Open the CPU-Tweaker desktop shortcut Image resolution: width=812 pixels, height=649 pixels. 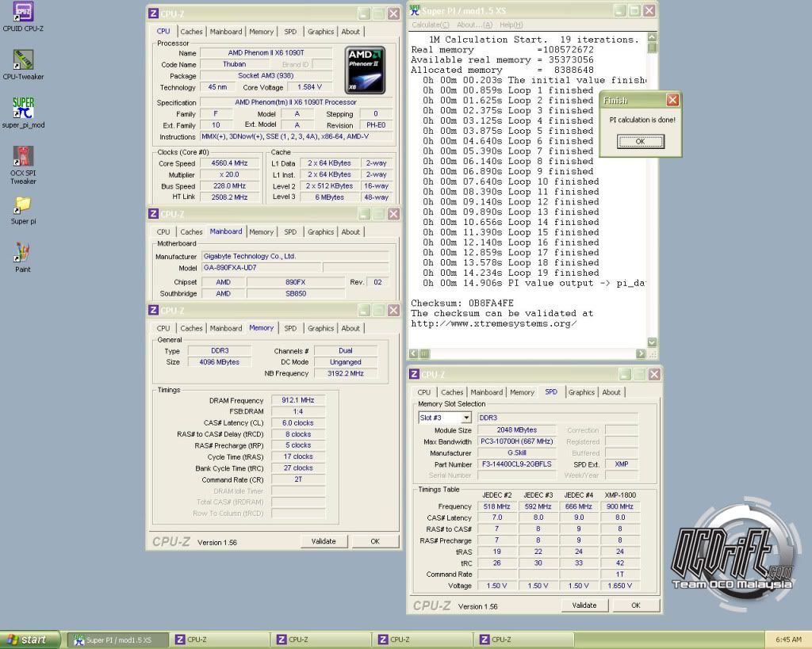tap(23, 61)
